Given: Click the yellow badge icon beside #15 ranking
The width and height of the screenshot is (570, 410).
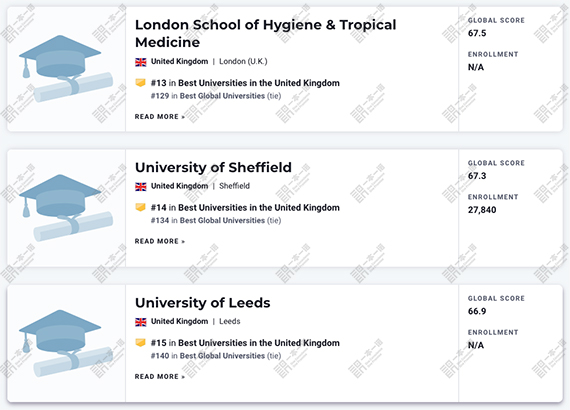Looking at the screenshot, I should pyautogui.click(x=140, y=343).
